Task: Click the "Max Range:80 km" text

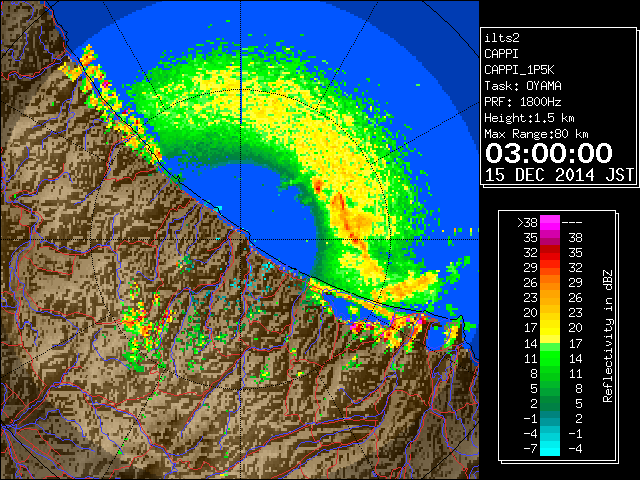Action: (x=536, y=134)
